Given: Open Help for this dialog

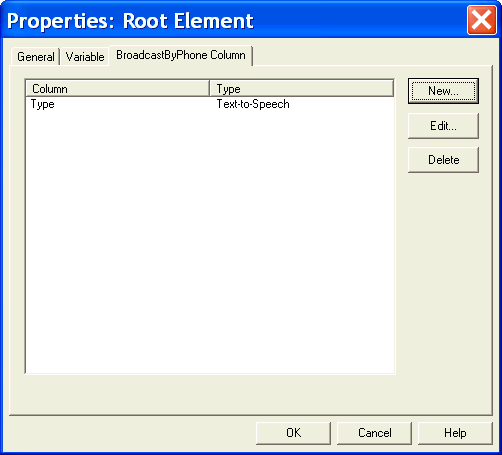Looking at the screenshot, I should (455, 433).
